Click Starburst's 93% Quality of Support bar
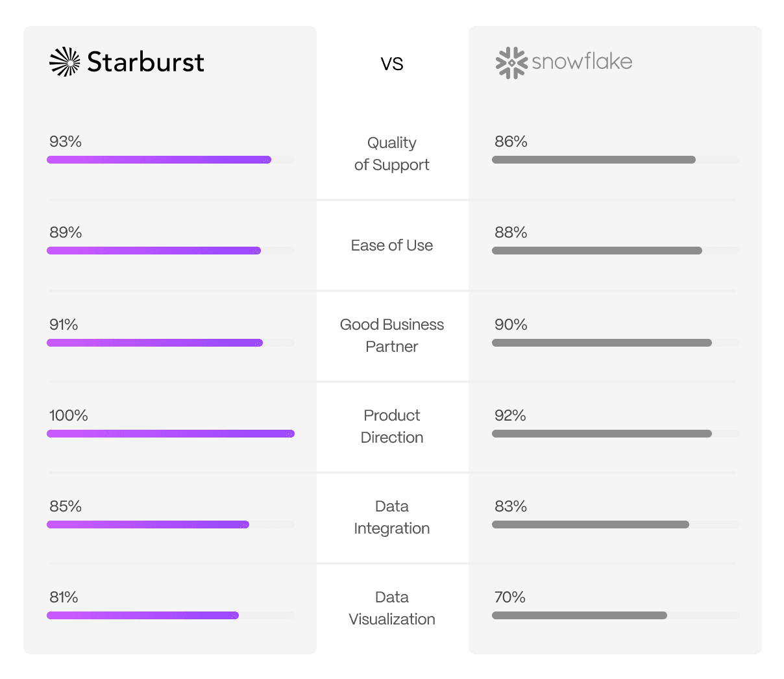784x679 pixels. [x=159, y=160]
